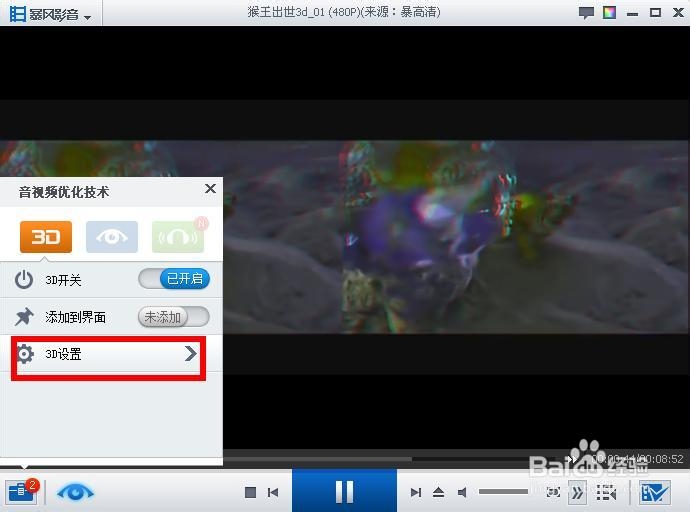Click the power icon beside 3D开关
This screenshot has height=512, width=690.
[x=24, y=280]
